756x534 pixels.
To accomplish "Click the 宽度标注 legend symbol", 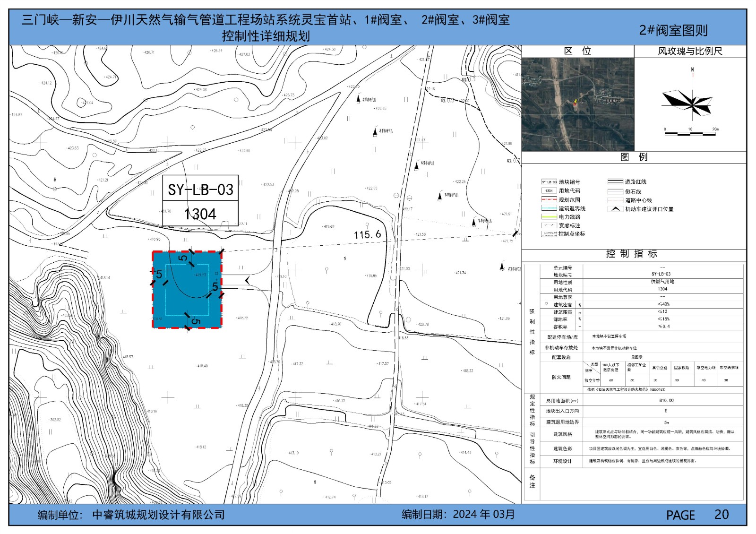I will tap(549, 225).
